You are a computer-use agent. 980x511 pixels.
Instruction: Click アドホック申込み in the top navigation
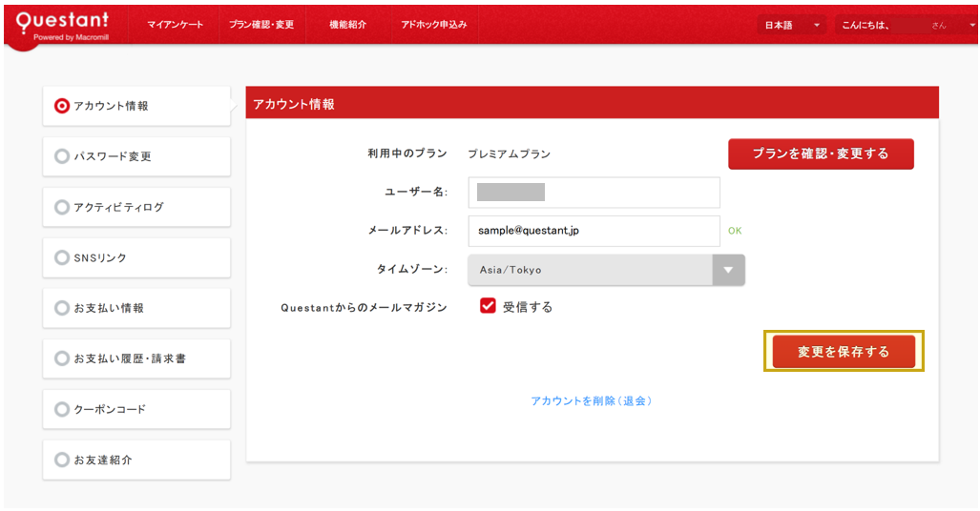(434, 25)
